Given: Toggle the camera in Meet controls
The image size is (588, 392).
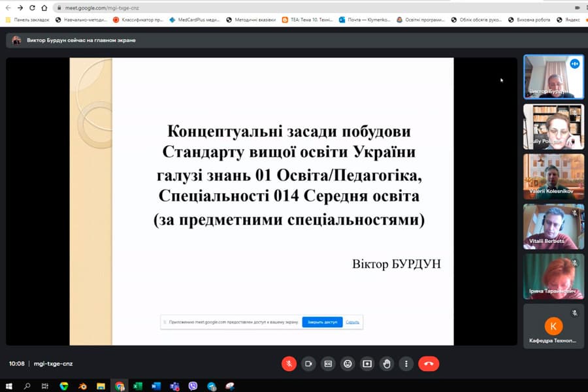Looking at the screenshot, I should 308,363.
